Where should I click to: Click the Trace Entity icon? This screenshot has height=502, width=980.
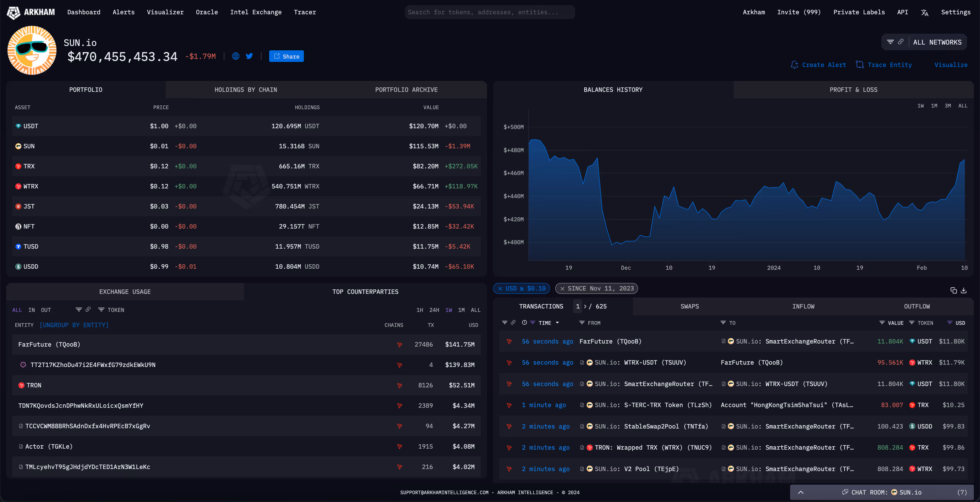[860, 65]
